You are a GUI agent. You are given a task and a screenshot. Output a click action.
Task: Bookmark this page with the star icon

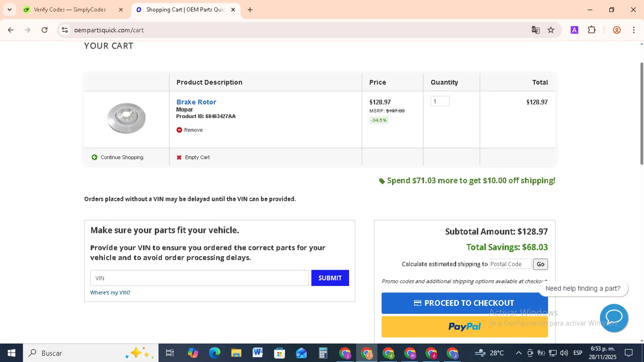coord(551,30)
